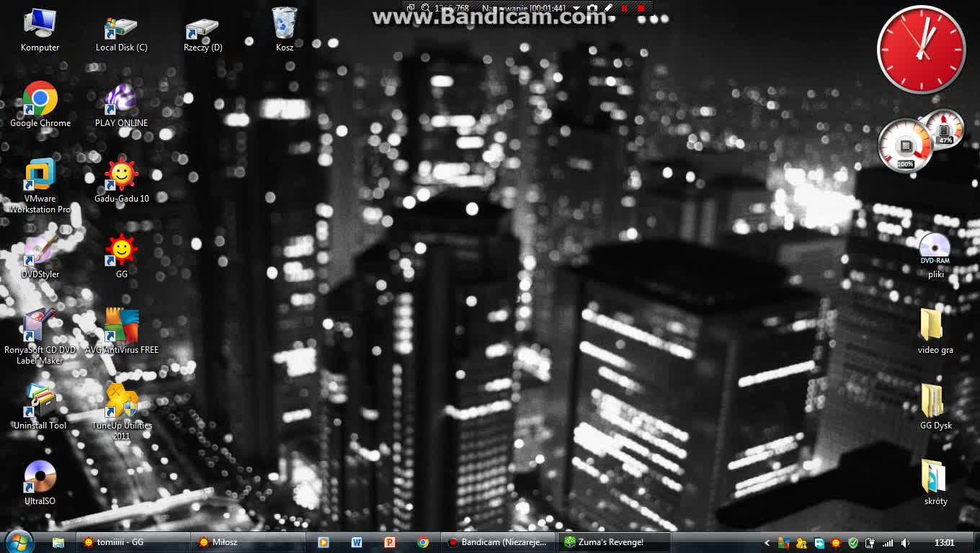Open the VMware Workstation Pro shortcut
980x553 pixels.
(40, 176)
